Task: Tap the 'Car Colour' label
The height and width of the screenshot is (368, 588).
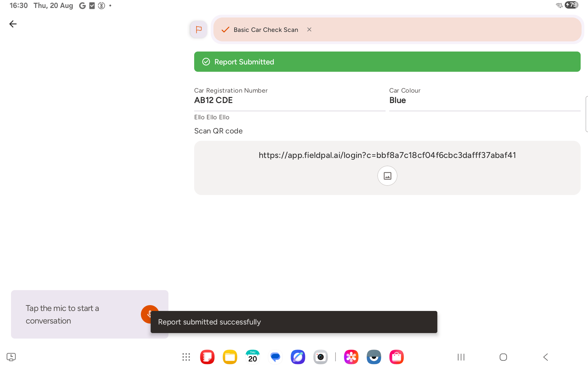Action: click(405, 90)
